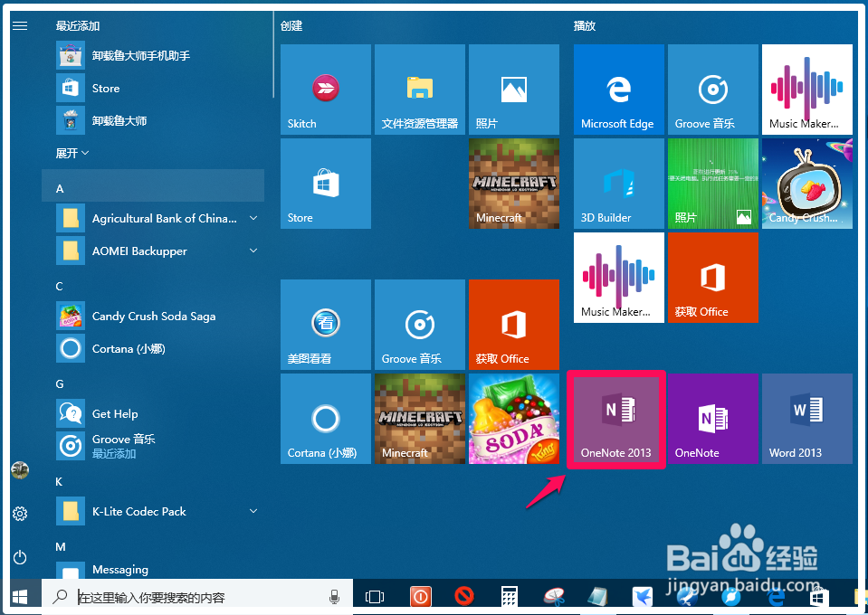Open Candy Crush tile beside green 照片 tile
The height and width of the screenshot is (615, 868).
[x=807, y=183]
